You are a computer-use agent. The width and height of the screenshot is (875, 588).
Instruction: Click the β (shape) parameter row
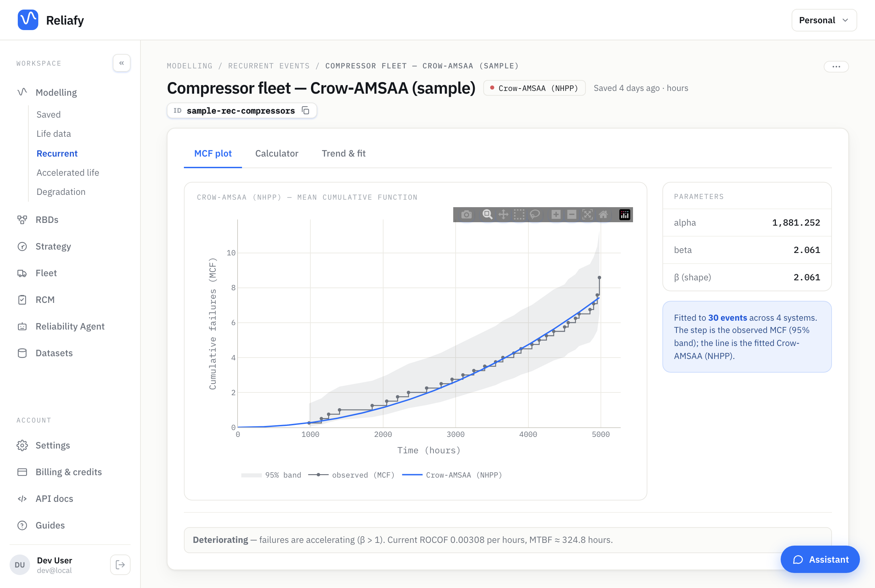click(747, 277)
